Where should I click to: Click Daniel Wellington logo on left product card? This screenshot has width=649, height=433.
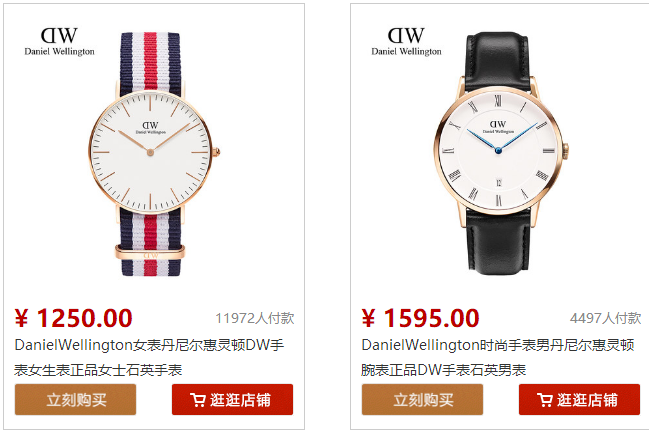click(59, 41)
